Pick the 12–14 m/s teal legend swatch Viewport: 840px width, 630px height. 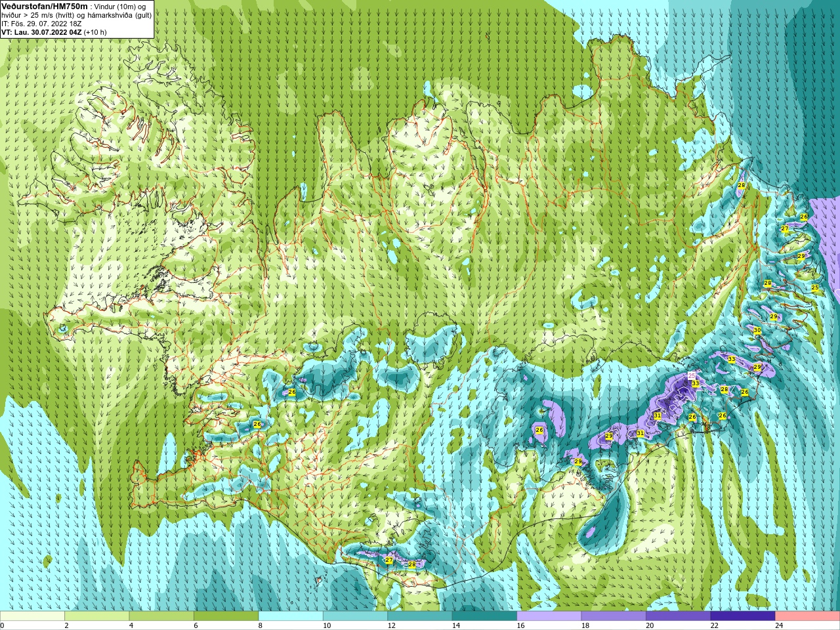click(420, 616)
